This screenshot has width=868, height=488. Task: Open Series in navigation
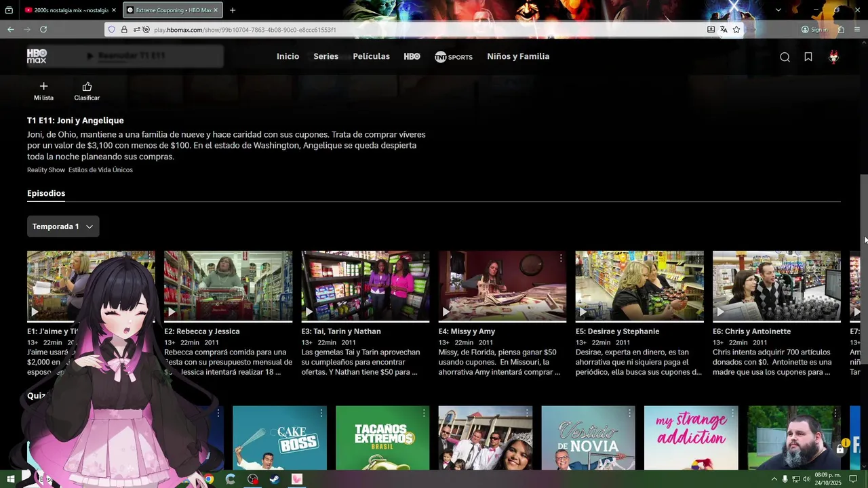[325, 56]
